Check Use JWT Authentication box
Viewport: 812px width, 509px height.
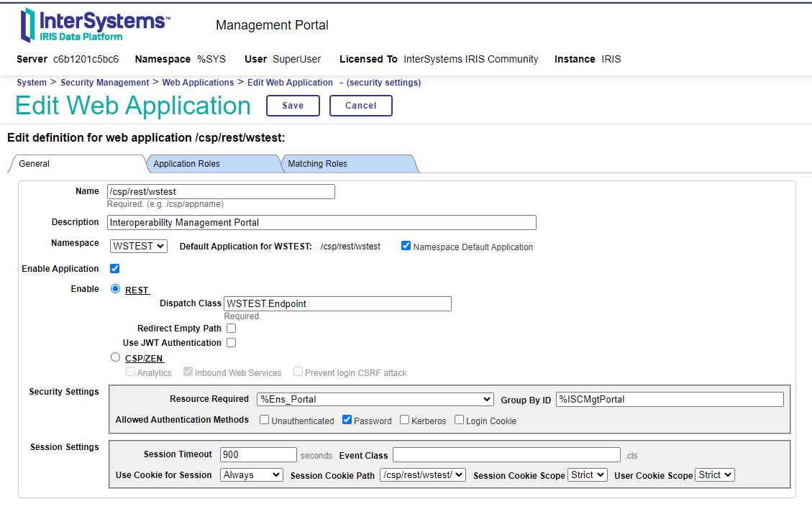coord(231,343)
